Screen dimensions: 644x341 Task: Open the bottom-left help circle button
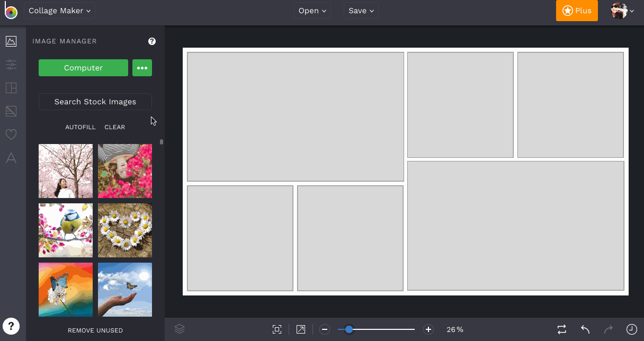point(11,326)
